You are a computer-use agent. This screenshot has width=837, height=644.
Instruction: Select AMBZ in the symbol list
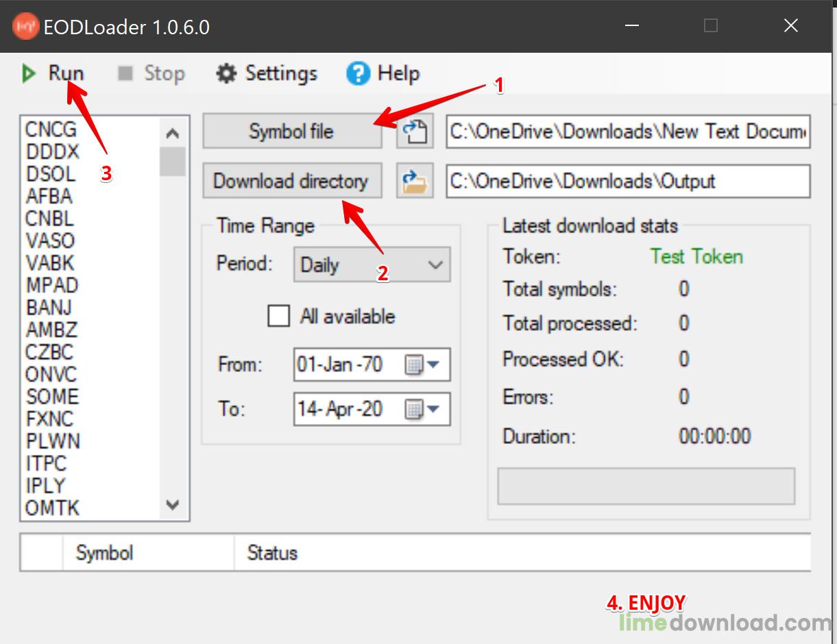pyautogui.click(x=51, y=330)
